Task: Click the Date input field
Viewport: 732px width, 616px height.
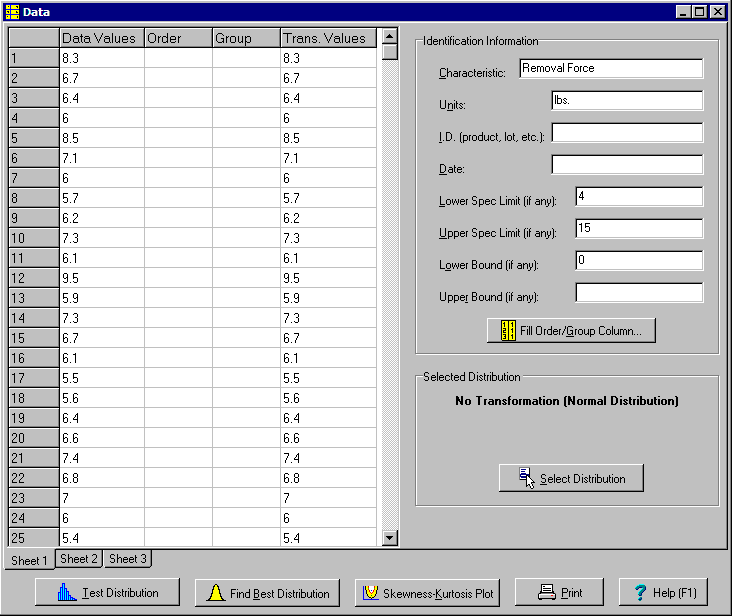Action: tap(627, 165)
